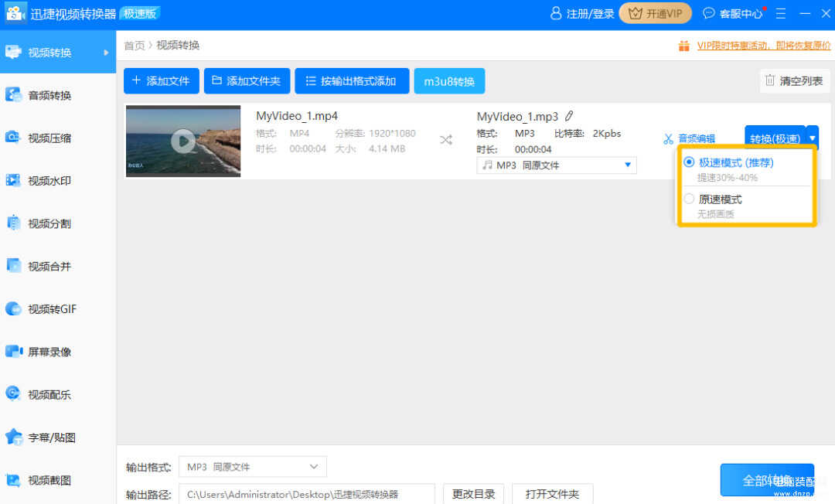
Task: Click the 转换(极速) button
Action: pyautogui.click(x=775, y=138)
